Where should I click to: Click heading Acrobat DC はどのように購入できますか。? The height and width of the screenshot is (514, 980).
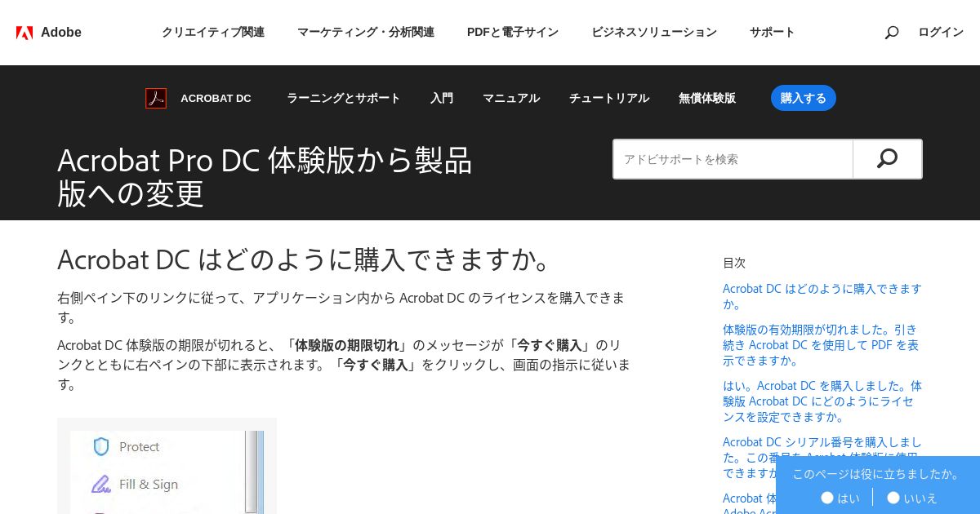309,259
